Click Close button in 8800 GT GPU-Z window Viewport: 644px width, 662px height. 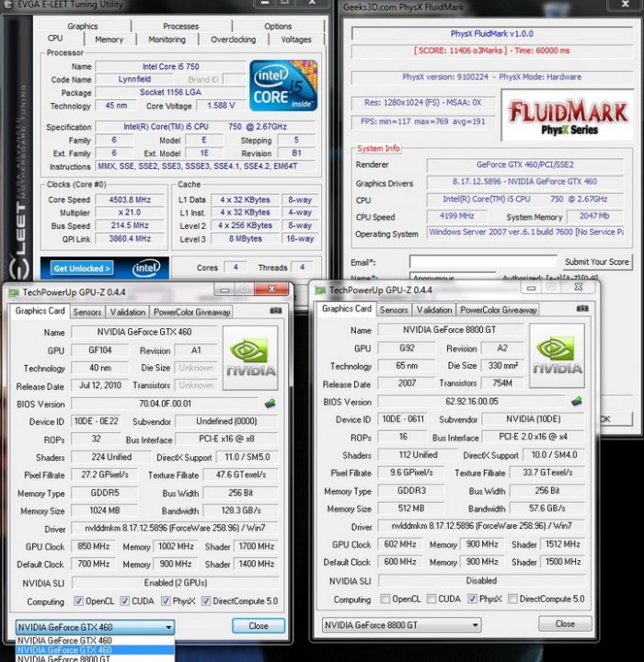[x=565, y=623]
